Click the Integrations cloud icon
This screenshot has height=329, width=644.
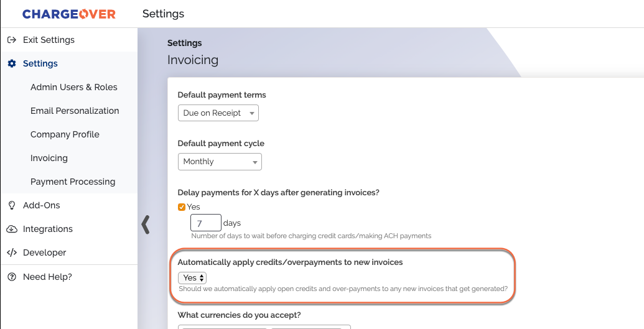pos(12,229)
